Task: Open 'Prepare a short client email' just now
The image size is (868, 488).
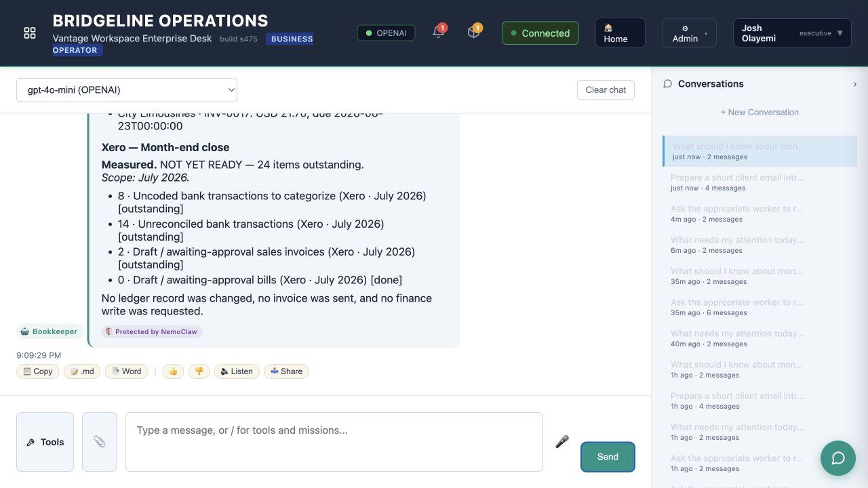Action: [760, 182]
